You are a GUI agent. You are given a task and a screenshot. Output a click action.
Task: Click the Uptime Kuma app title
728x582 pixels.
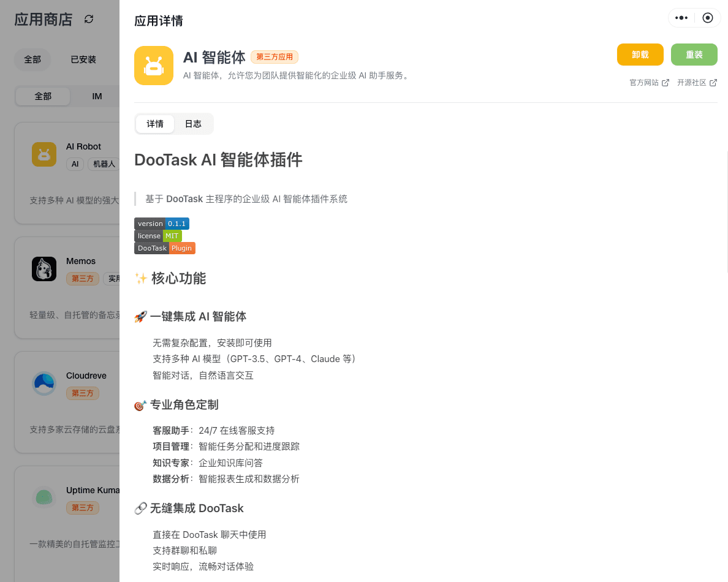coord(93,491)
